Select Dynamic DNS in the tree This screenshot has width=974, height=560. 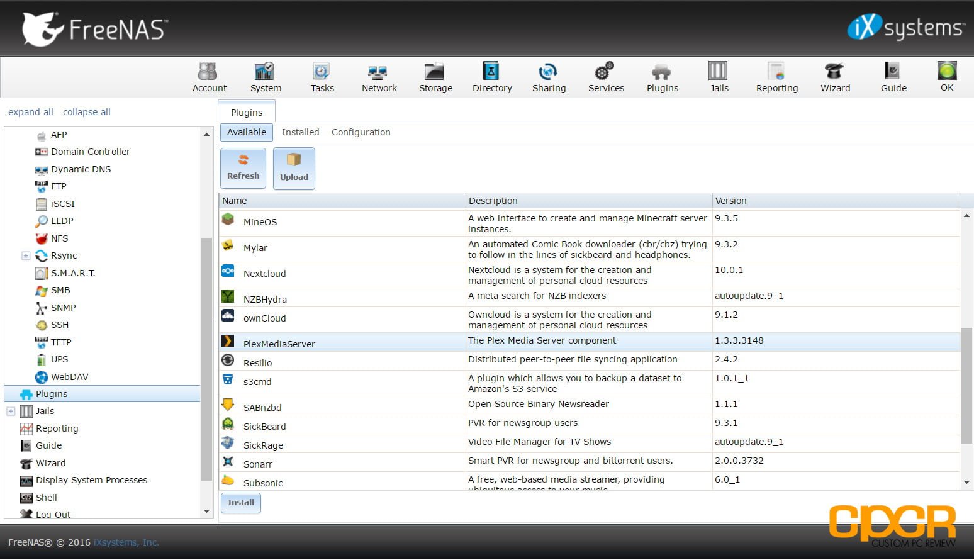click(81, 169)
